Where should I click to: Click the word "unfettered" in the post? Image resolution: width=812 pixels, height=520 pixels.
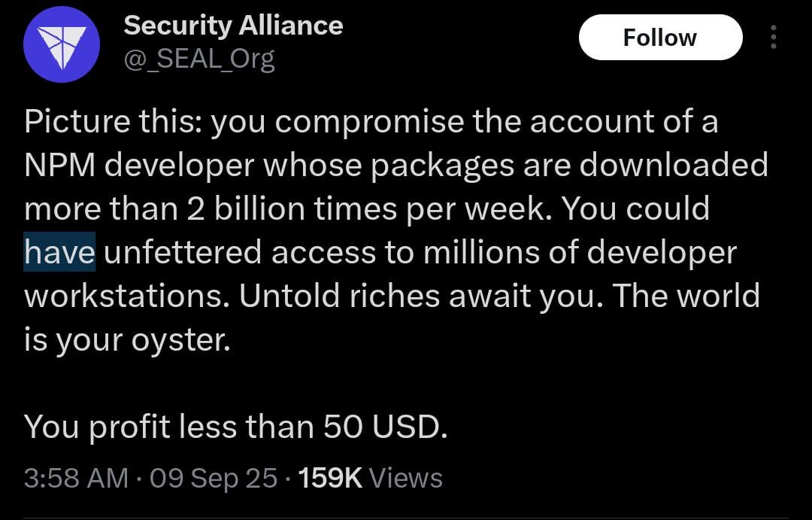point(183,252)
